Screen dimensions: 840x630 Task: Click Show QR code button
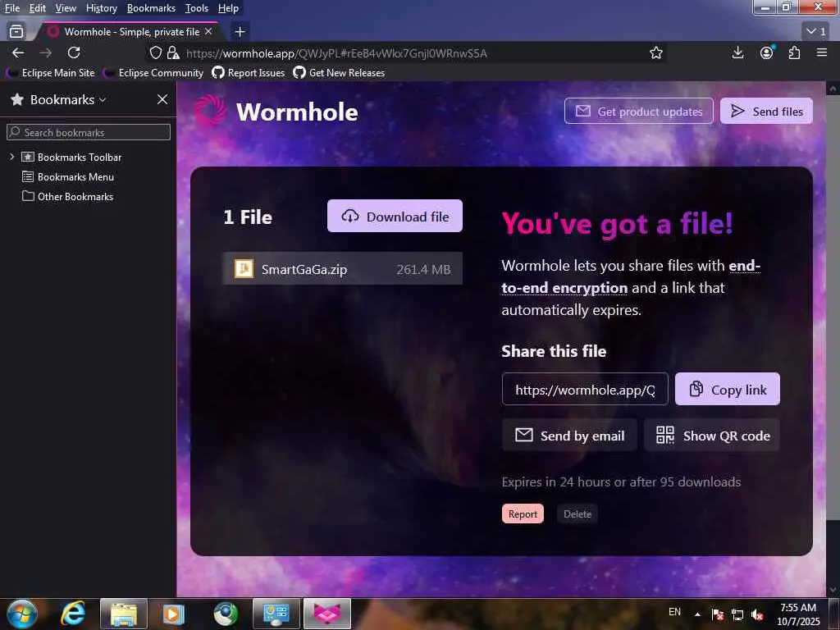click(712, 435)
